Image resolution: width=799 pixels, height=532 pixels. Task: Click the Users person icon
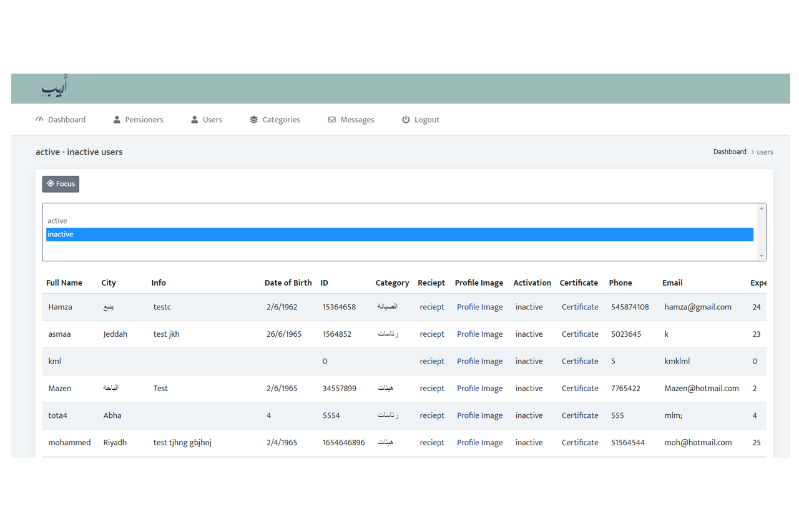tap(195, 119)
